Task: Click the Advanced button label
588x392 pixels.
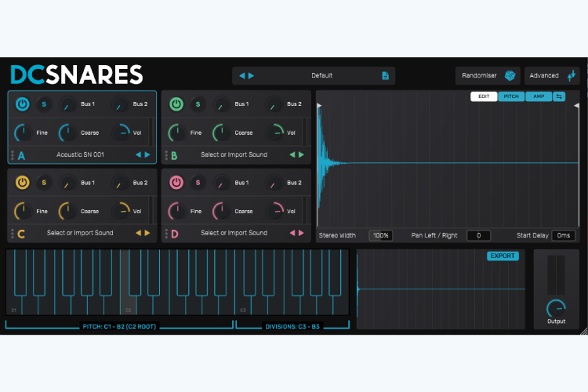Action: (x=544, y=75)
